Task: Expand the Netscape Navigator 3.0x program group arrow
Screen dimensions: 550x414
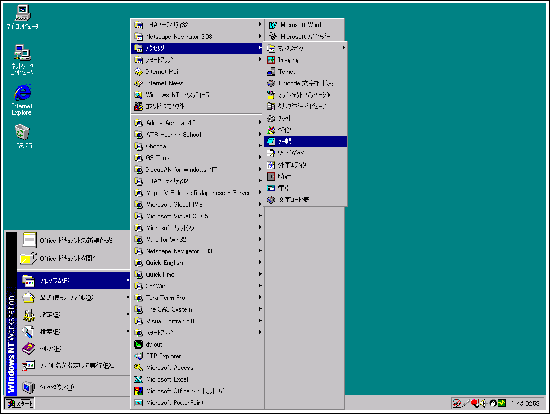Action: pos(260,36)
